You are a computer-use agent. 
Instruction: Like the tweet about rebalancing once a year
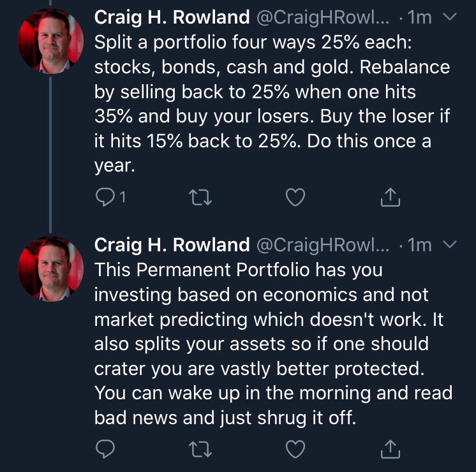(295, 197)
